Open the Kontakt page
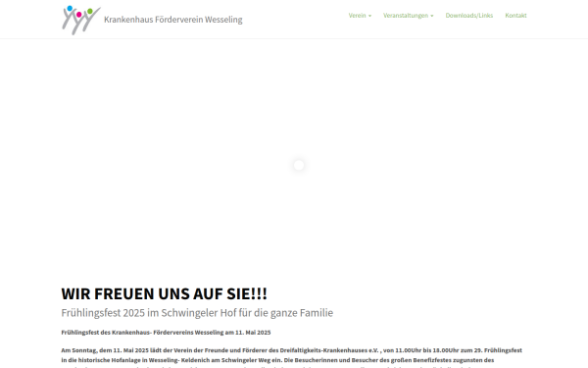Viewport: 588px width, 368px height. pos(515,16)
